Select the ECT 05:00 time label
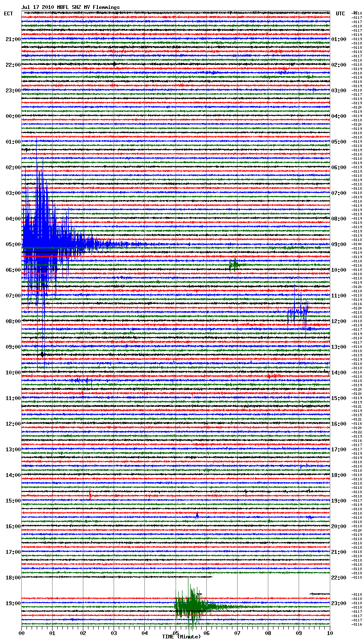 pos(13,244)
